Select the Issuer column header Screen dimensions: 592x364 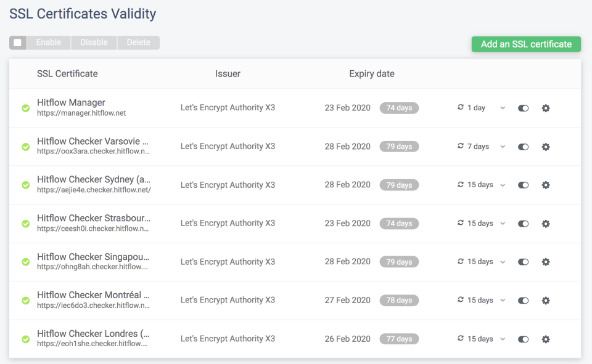pos(228,73)
